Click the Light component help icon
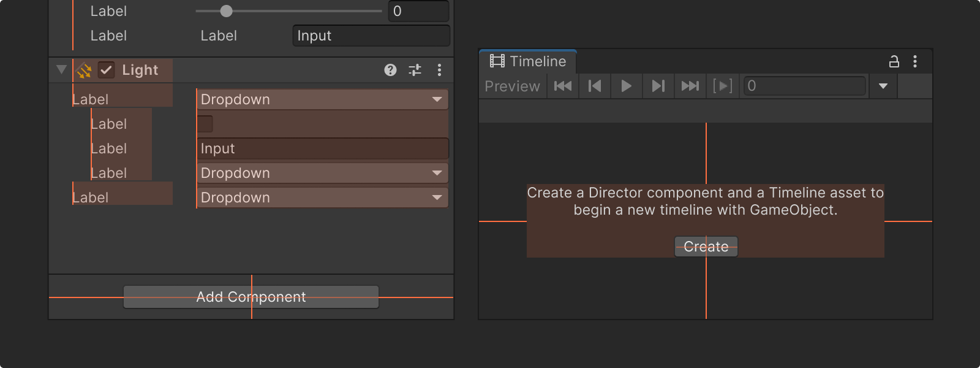 (x=390, y=70)
